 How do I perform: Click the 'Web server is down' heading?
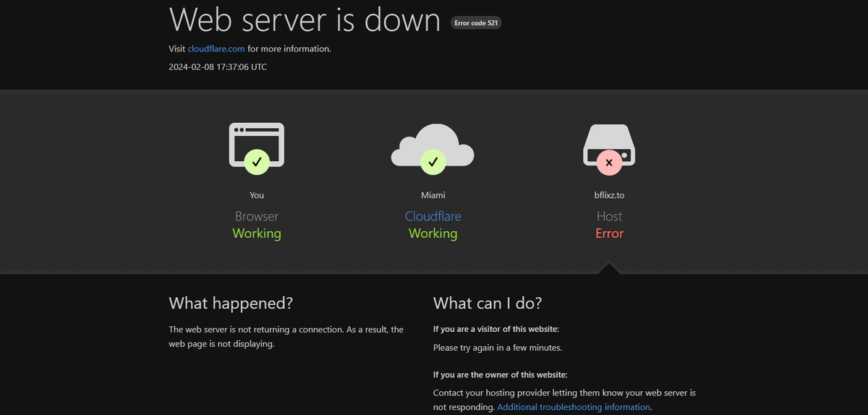[305, 20]
